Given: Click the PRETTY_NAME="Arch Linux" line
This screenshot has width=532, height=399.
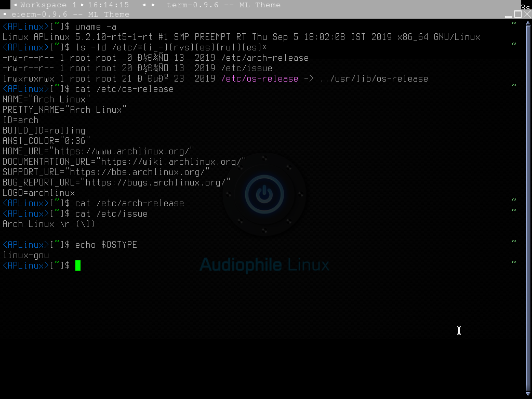Looking at the screenshot, I should pos(64,110).
